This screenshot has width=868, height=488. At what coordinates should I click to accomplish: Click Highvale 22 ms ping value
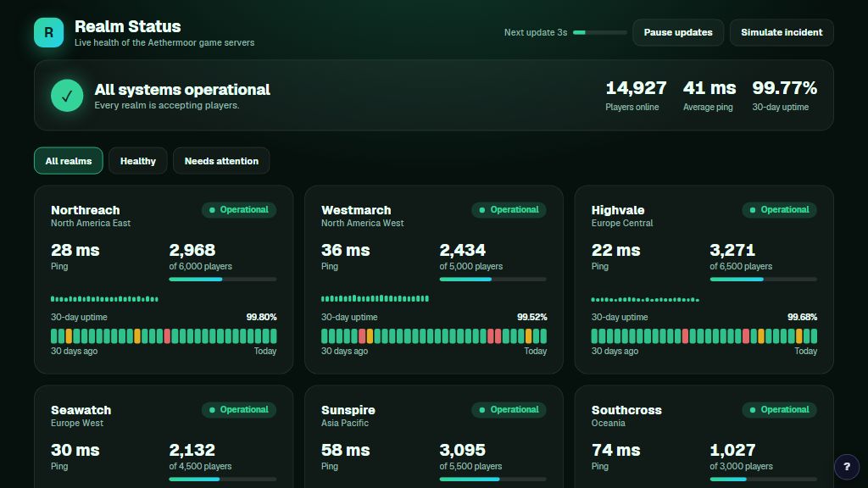coord(615,250)
